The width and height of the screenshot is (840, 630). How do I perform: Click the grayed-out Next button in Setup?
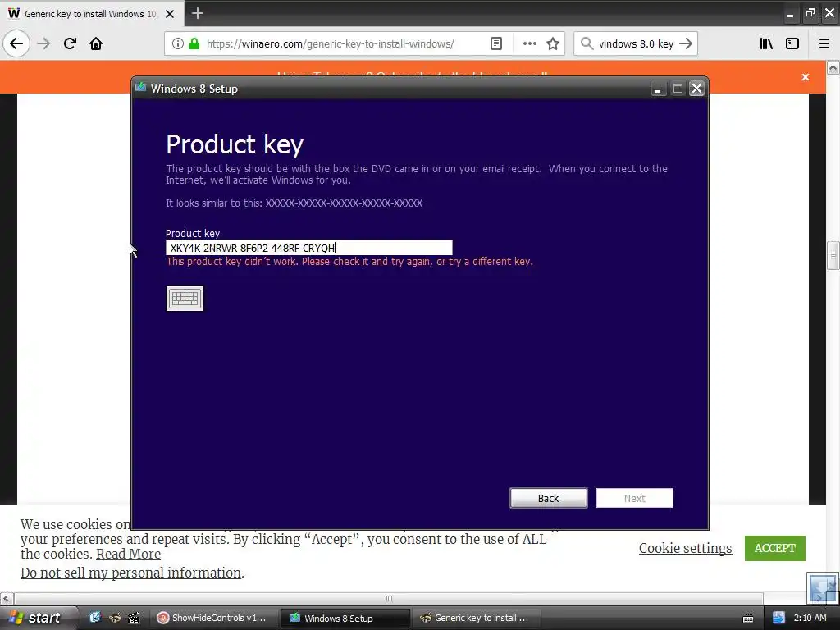click(x=635, y=498)
